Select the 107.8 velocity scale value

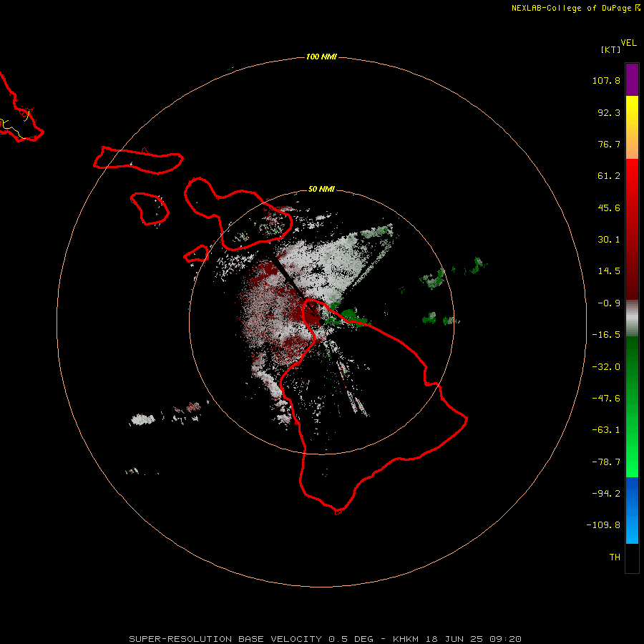click(x=606, y=80)
